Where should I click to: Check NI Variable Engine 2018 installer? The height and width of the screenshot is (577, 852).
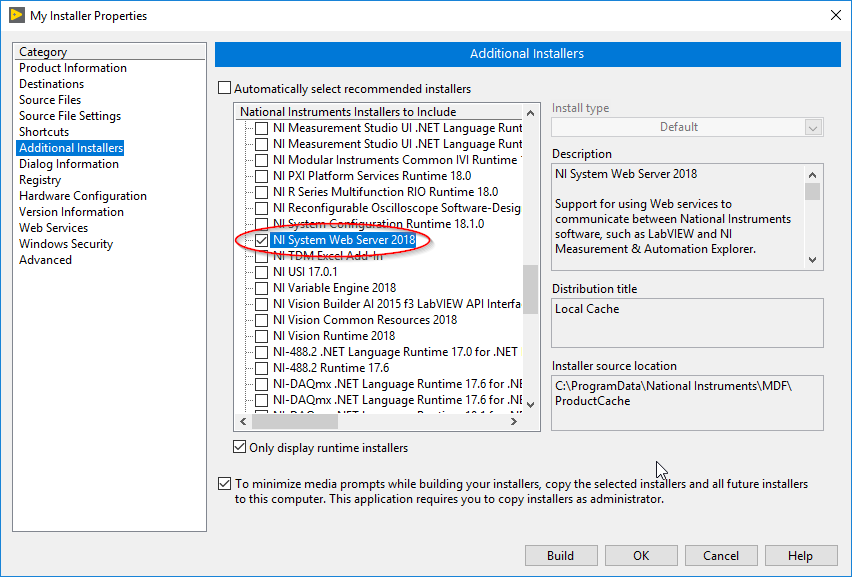click(261, 288)
